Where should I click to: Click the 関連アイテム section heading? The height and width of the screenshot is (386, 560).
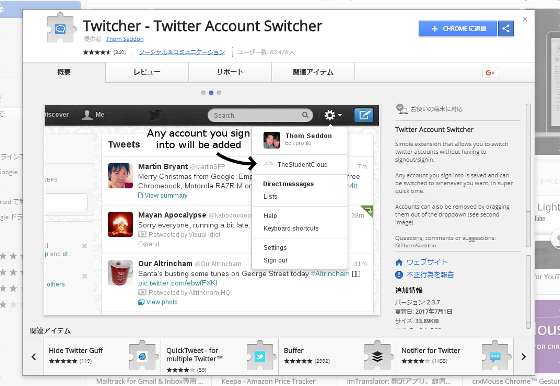pyautogui.click(x=50, y=331)
